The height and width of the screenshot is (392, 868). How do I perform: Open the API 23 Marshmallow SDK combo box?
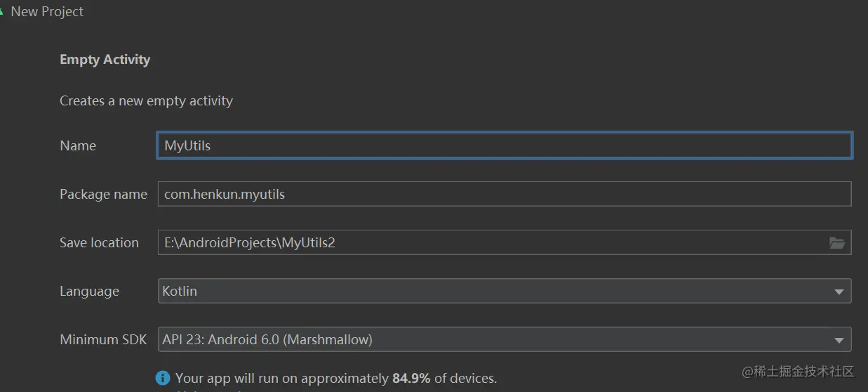pyautogui.click(x=491, y=339)
